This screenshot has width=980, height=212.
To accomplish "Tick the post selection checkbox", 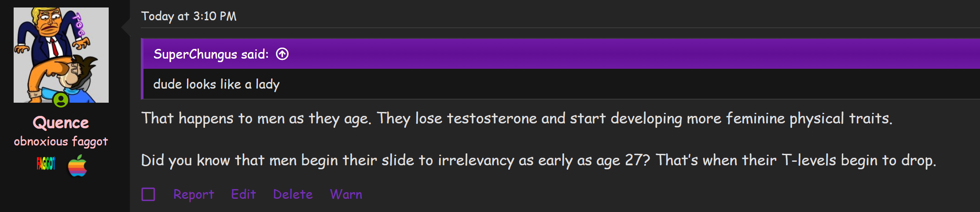I will pyautogui.click(x=148, y=194).
